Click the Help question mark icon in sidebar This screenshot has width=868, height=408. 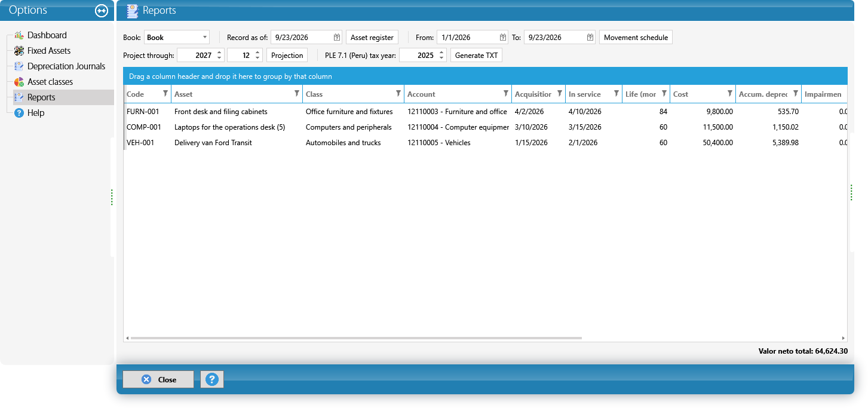(x=19, y=113)
